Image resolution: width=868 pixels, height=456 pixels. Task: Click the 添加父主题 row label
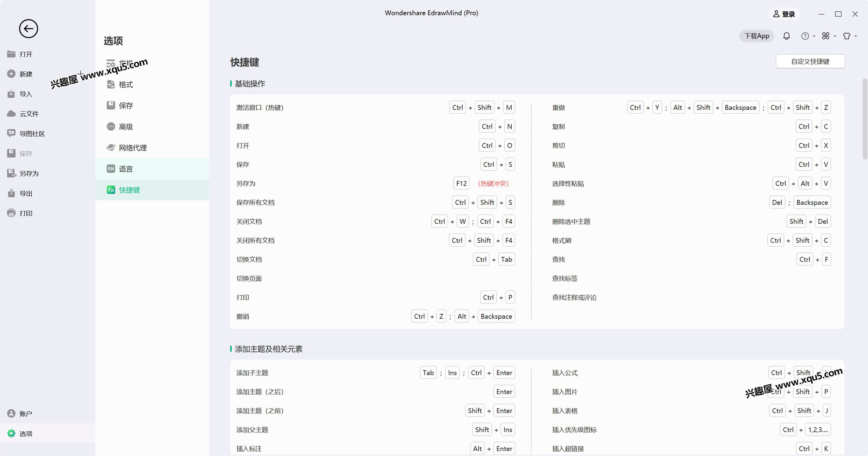pyautogui.click(x=252, y=430)
